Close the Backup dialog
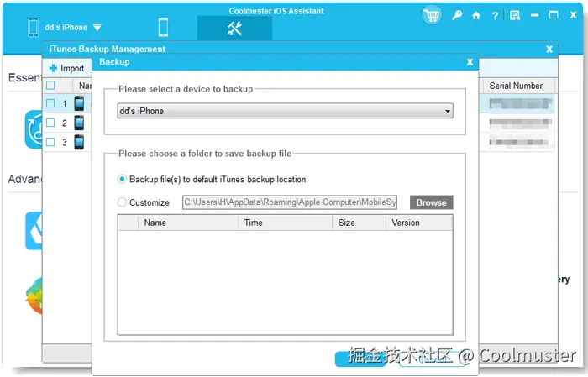Viewport: 588px width, 377px height. 470,62
